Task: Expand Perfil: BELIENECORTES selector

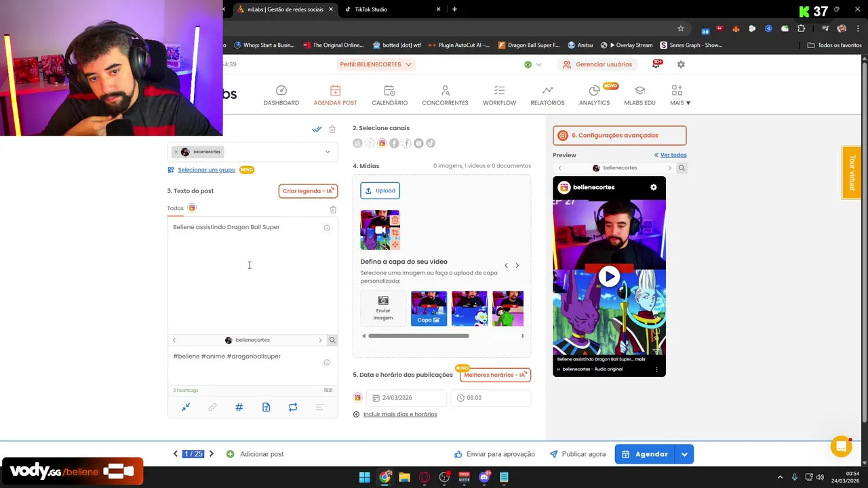Action: click(x=376, y=64)
